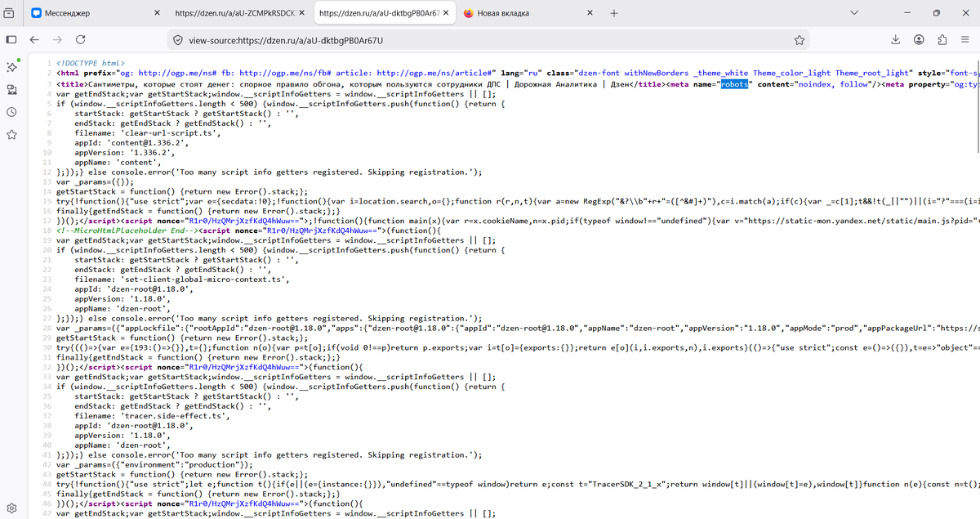
Task: Close the Мессенджер tab
Action: [157, 13]
